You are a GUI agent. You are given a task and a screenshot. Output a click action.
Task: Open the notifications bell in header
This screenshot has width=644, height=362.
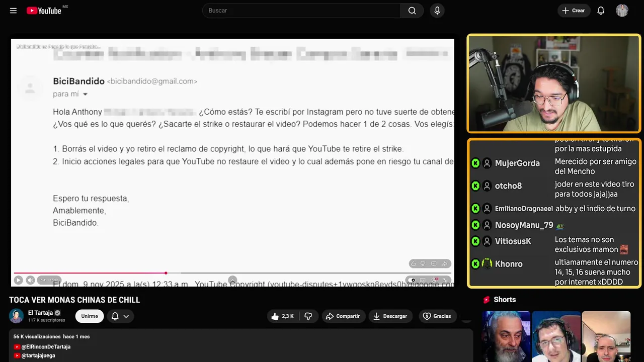pos(601,11)
